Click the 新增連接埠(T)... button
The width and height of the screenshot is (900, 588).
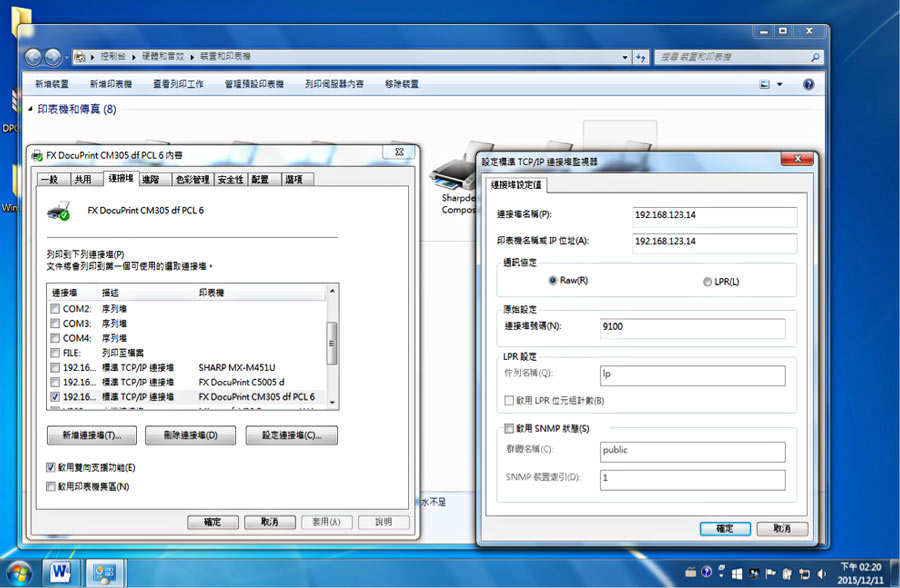pos(92,435)
